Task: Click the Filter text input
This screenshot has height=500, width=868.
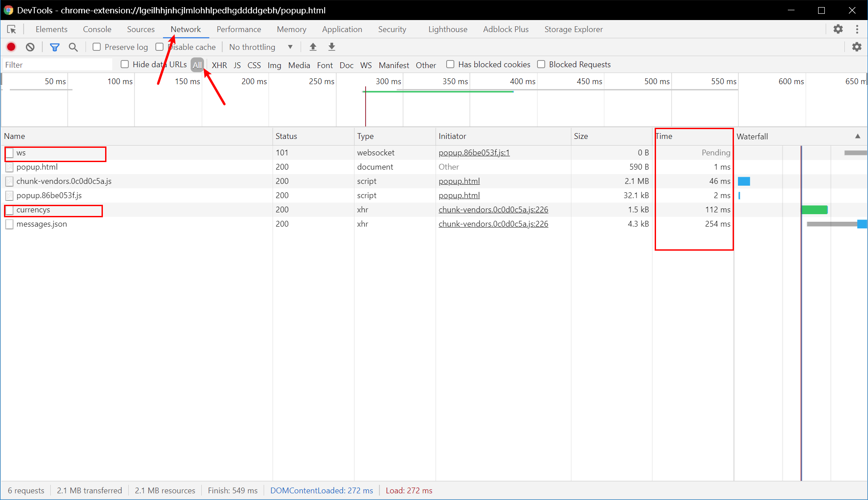Action: pos(57,65)
